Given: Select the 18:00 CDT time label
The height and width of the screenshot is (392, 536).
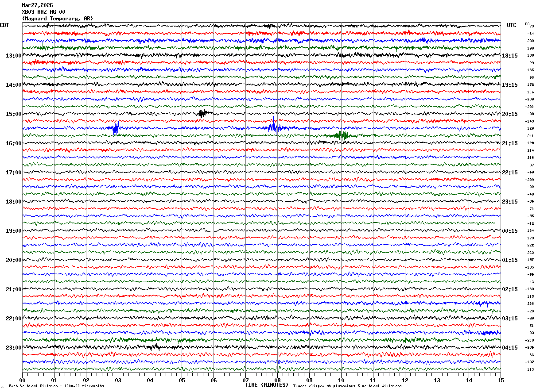Looking at the screenshot, I should (13, 202).
